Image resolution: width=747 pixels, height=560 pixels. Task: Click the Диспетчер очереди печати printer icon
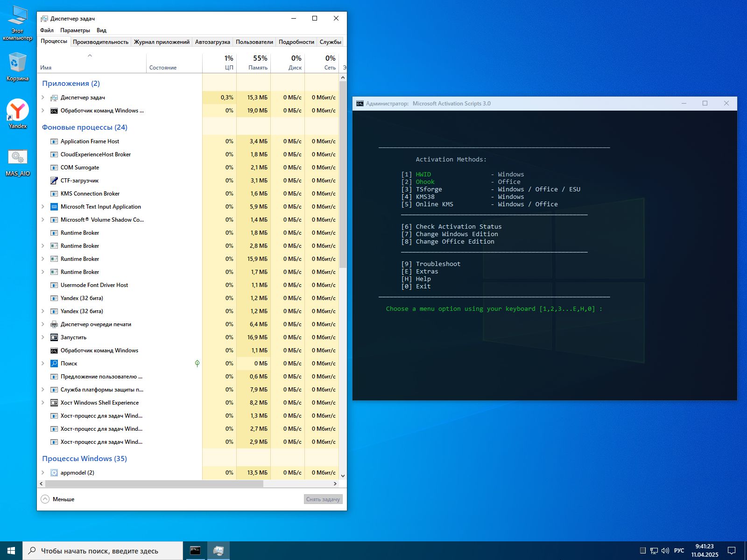tap(54, 324)
